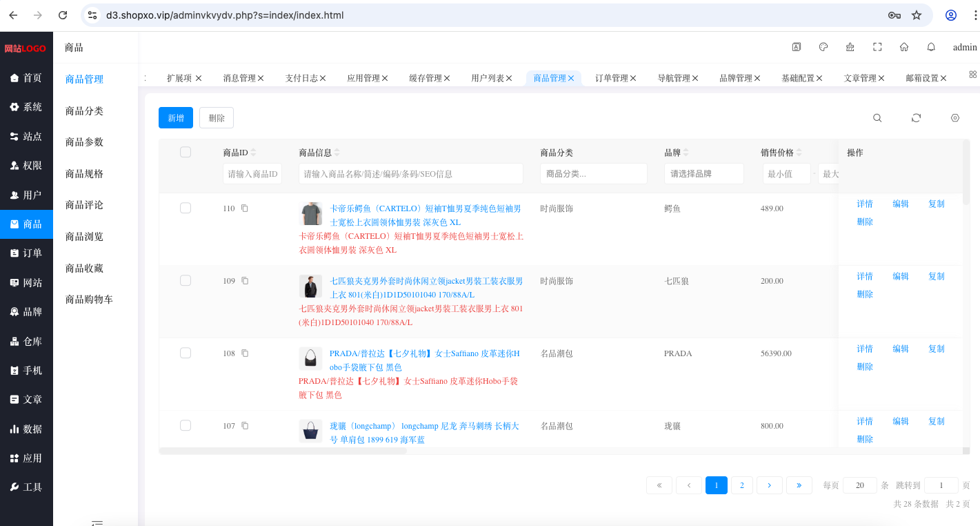
Task: Check the checkbox for product 107
Action: click(186, 425)
